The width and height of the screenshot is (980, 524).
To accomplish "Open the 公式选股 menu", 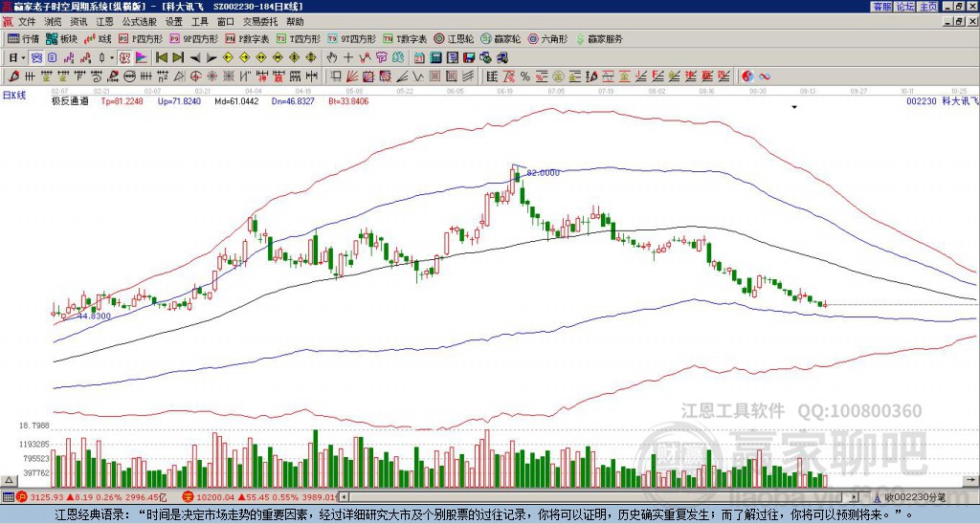I will pyautogui.click(x=140, y=22).
